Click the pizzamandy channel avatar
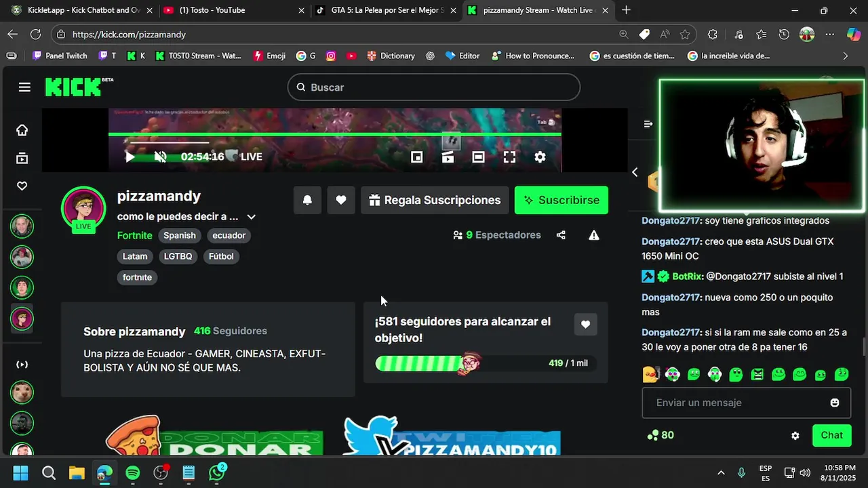 pos(83,208)
